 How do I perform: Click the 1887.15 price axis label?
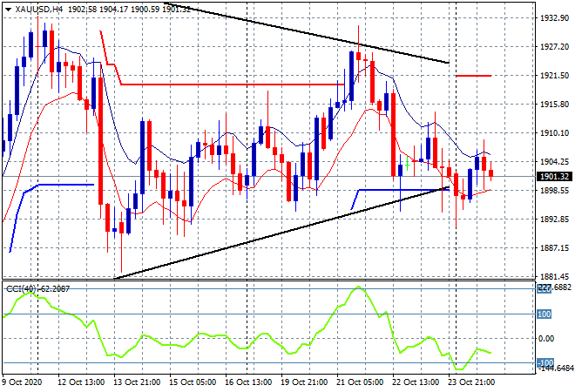coord(554,248)
